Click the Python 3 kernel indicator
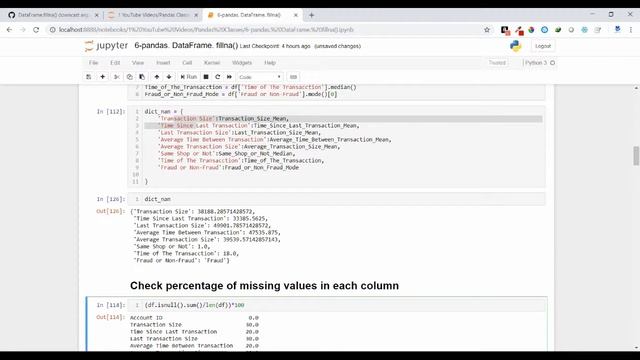Screen dimensions: 640x360 (539, 63)
